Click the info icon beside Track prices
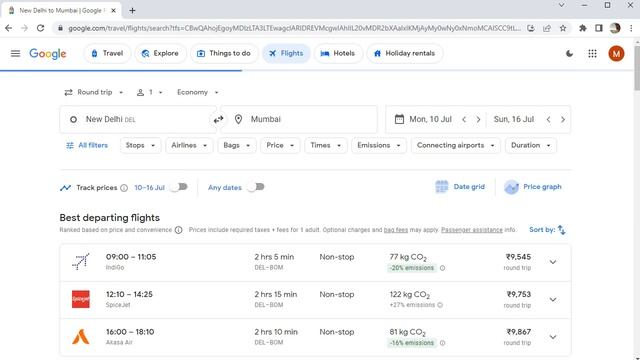 124,188
